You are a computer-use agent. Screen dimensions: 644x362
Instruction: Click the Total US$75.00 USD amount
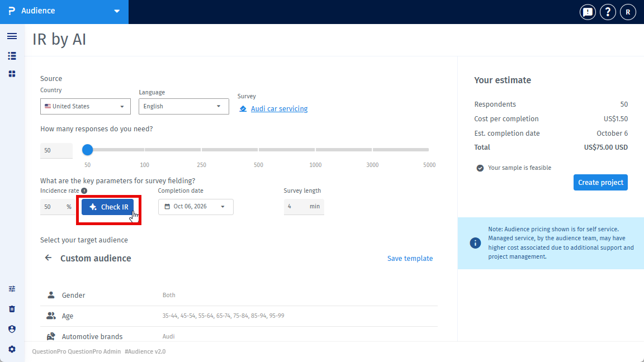[x=606, y=147]
